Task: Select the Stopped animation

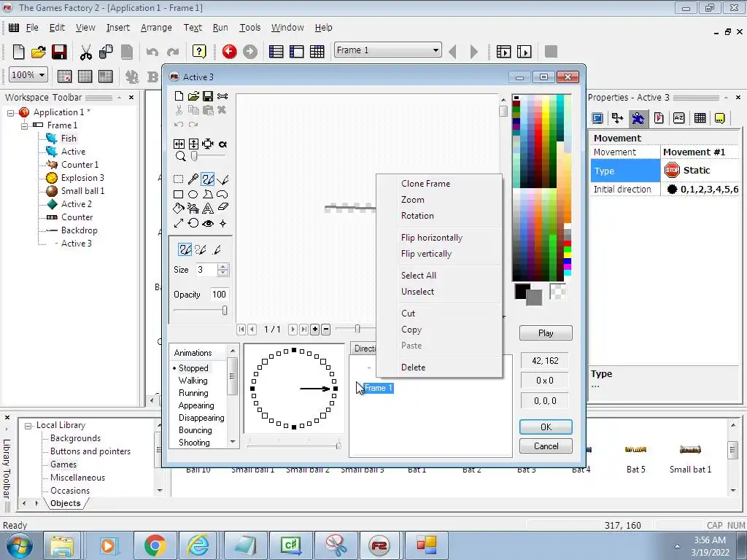Action: [193, 368]
